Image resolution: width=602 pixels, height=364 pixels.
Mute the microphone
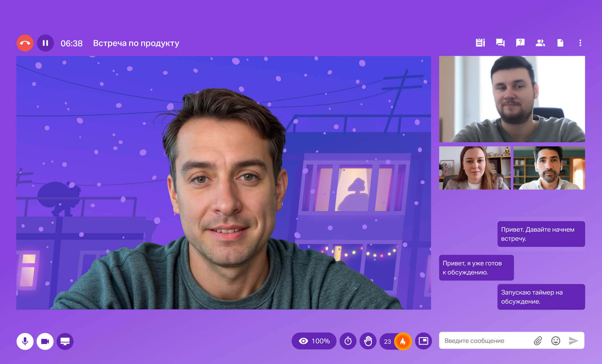click(x=25, y=341)
